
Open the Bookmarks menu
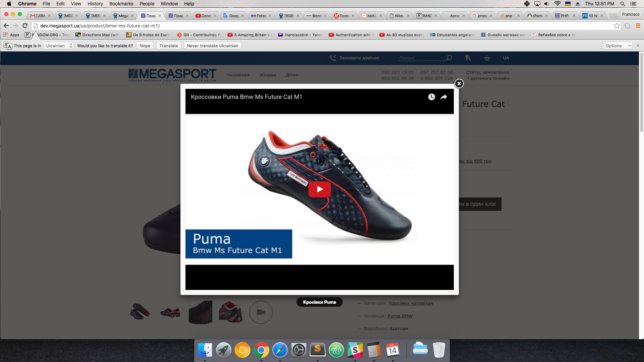pos(121,4)
